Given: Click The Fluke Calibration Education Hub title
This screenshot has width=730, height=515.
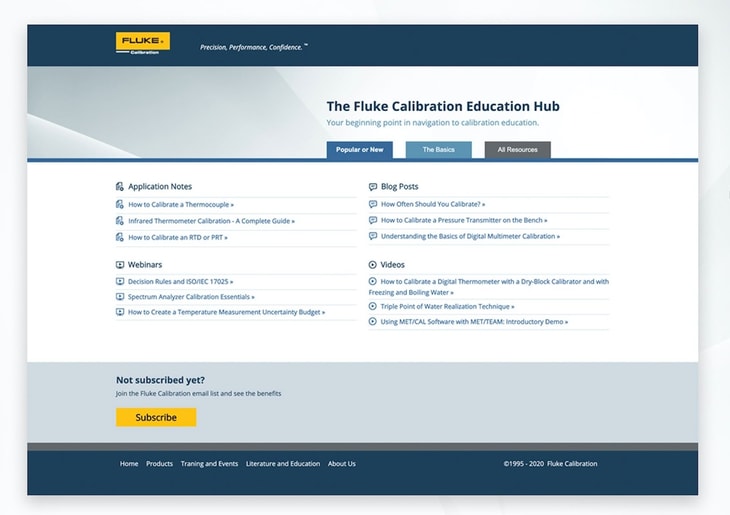Looking at the screenshot, I should click(443, 106).
